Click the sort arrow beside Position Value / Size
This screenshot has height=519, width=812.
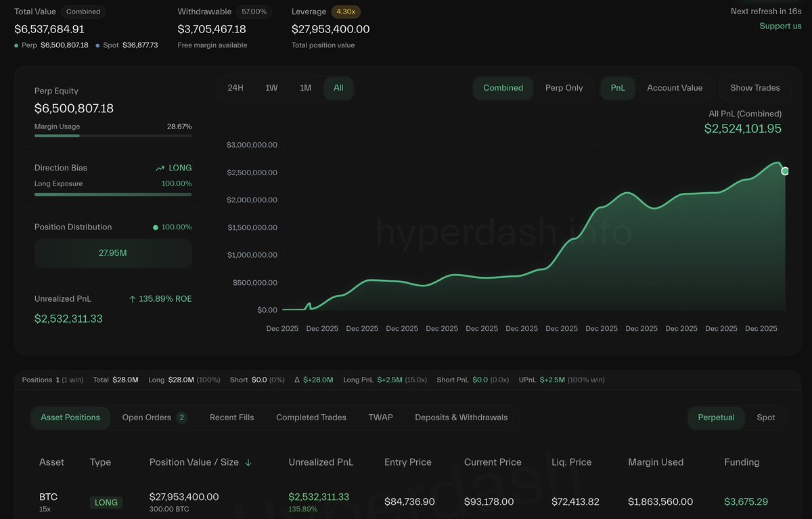[x=248, y=462]
